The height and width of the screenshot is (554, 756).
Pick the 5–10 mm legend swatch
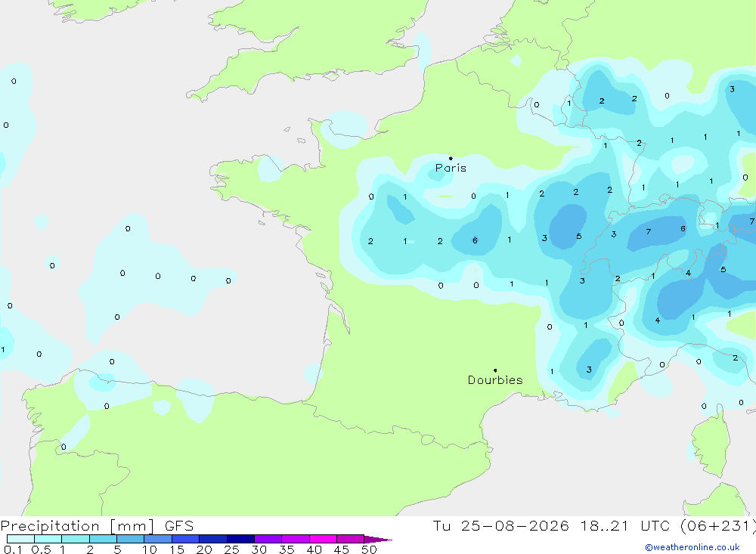pos(131,539)
